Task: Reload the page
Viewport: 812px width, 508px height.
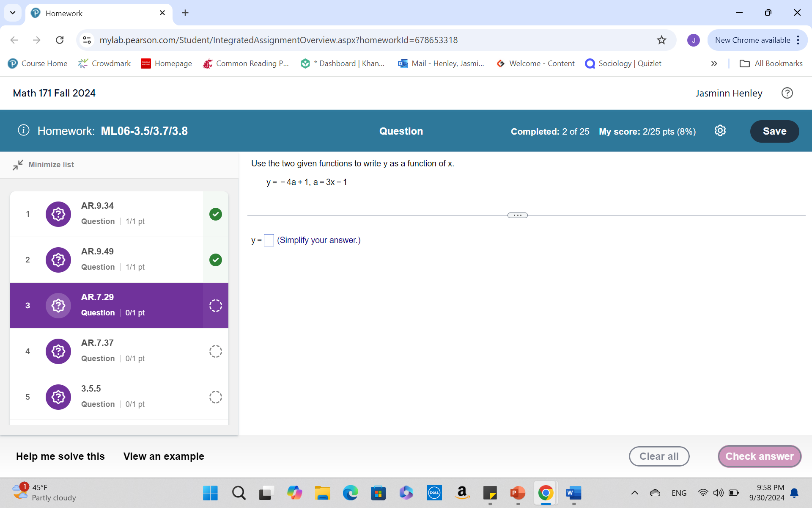Action: (60, 40)
